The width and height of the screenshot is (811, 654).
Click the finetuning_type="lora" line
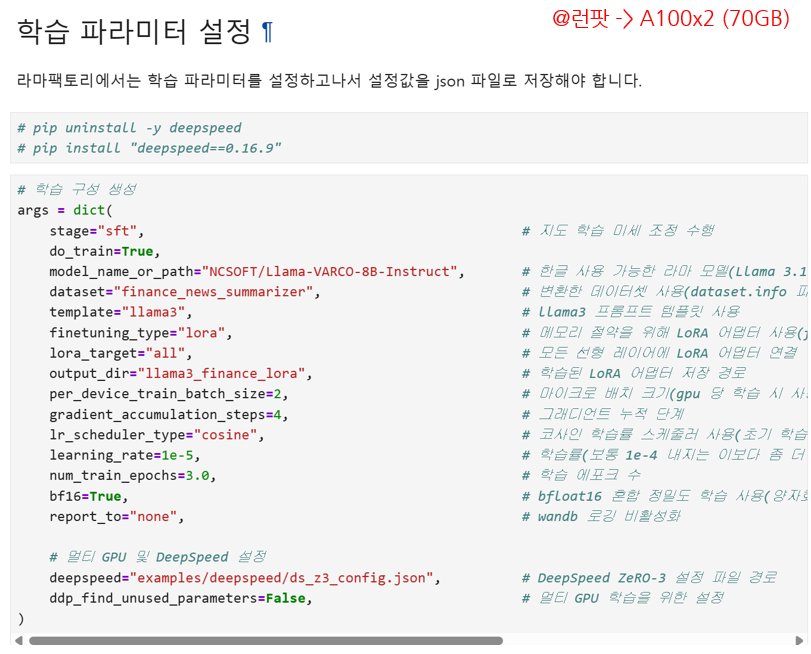coord(141,333)
